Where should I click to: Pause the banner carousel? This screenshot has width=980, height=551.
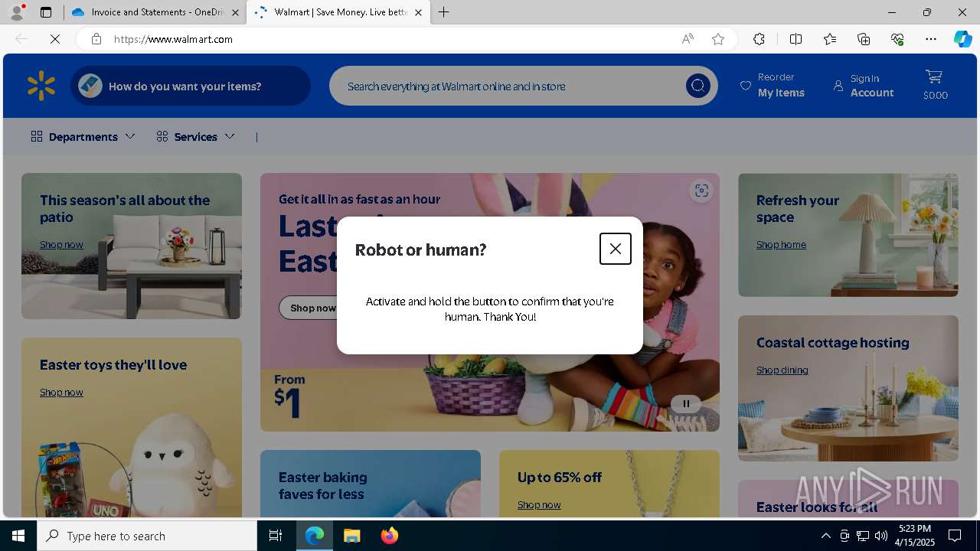[x=686, y=403]
